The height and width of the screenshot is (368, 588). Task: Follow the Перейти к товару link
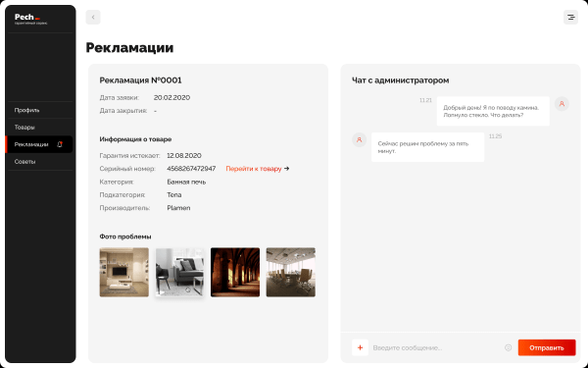[x=254, y=169]
